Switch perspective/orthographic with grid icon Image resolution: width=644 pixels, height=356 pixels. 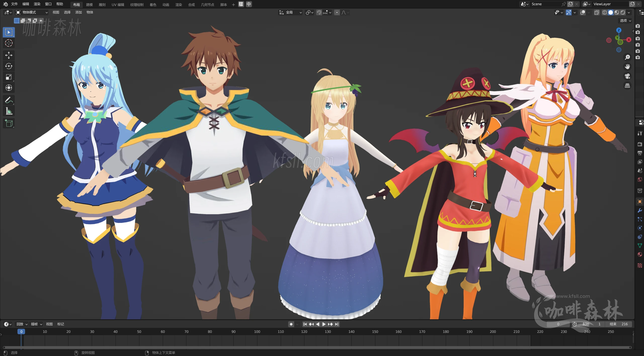click(627, 86)
